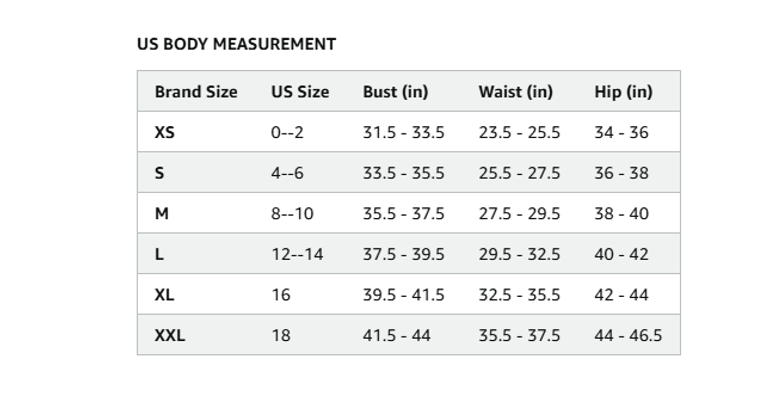Select the XS brand size cell
775x397 pixels.
pyautogui.click(x=165, y=132)
